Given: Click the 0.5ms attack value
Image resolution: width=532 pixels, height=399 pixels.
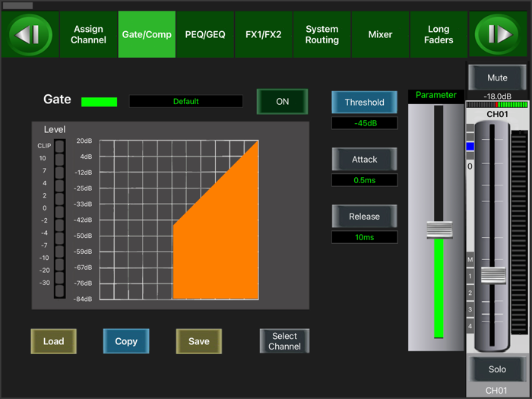Looking at the screenshot, I should click(364, 180).
